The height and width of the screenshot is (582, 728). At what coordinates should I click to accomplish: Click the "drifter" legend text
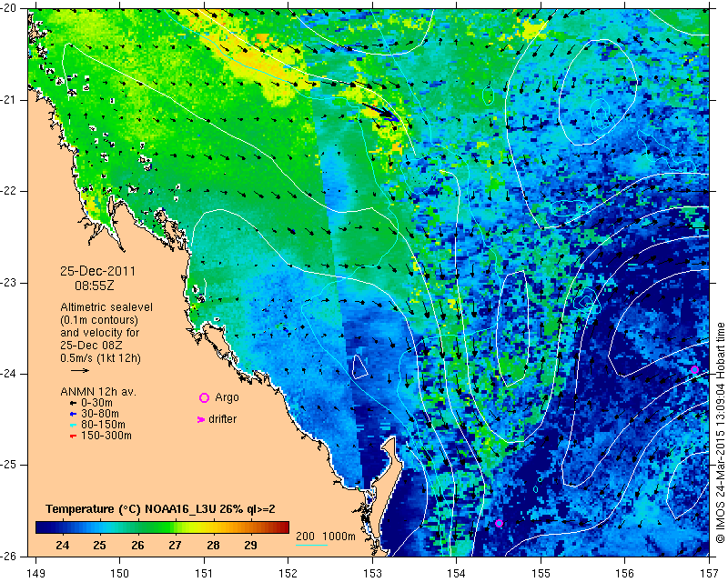tap(222, 419)
